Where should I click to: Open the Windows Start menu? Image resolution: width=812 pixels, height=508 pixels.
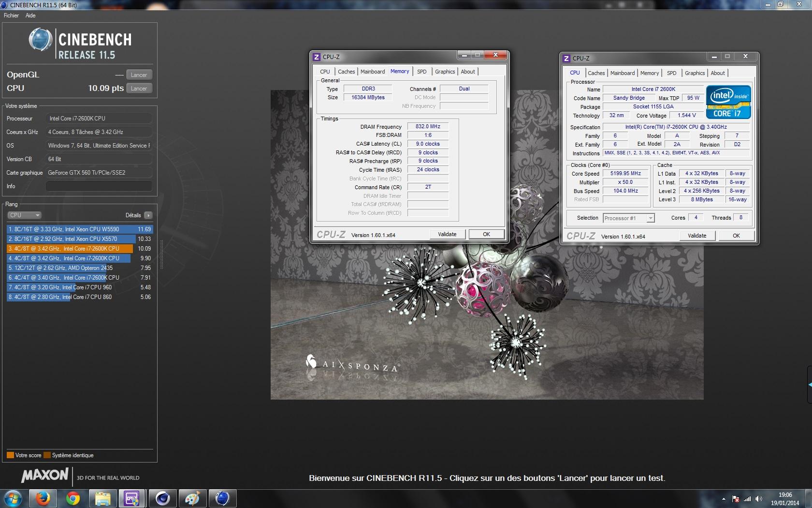(13, 498)
